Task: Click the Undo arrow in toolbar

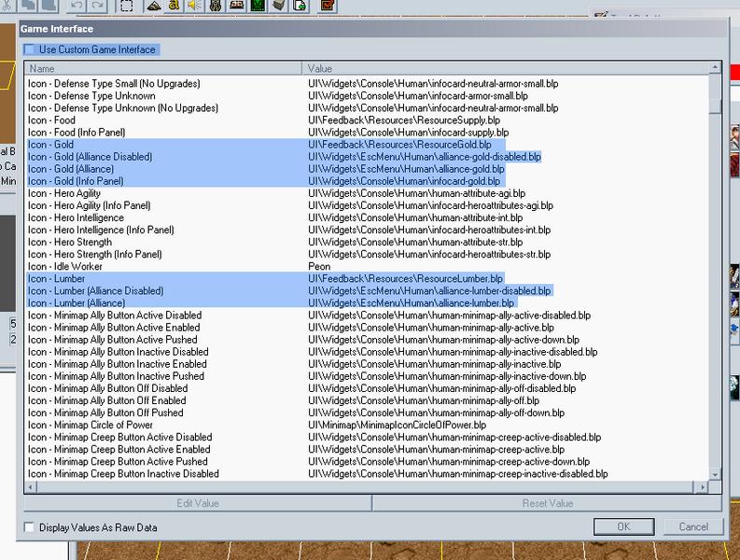Action: [x=77, y=7]
